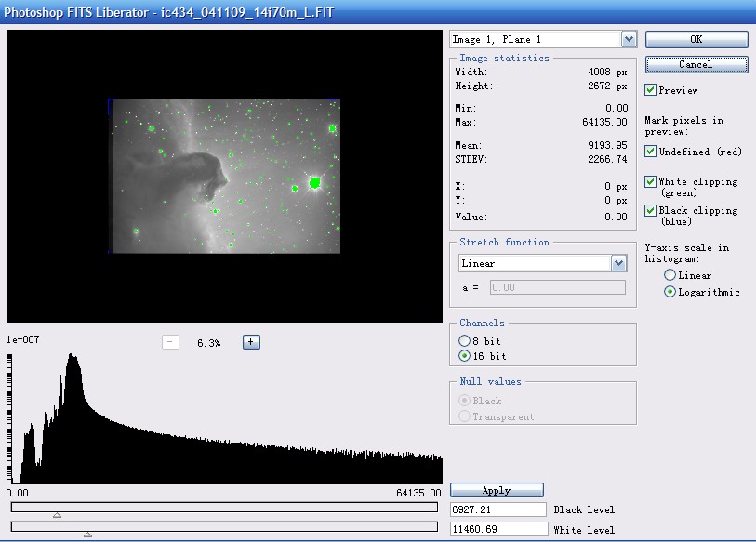756x542 pixels.
Task: Choose 8 bit channels option
Action: (464, 341)
